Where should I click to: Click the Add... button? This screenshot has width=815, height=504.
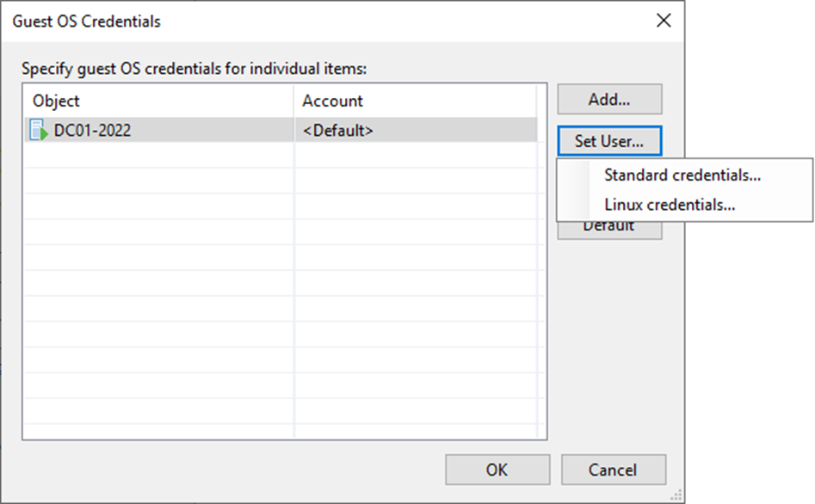pyautogui.click(x=609, y=99)
